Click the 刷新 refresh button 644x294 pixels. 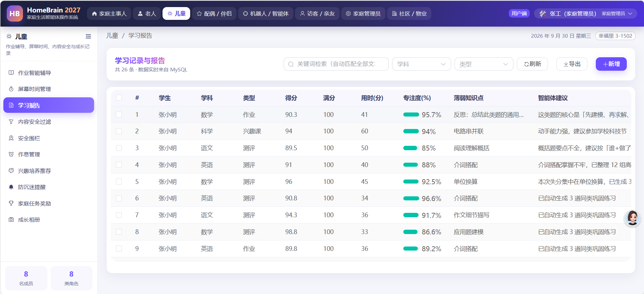point(532,64)
